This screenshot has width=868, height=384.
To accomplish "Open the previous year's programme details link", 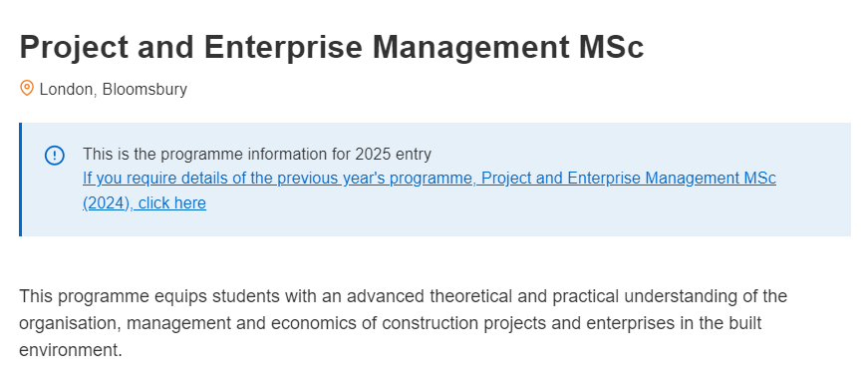I will (430, 191).
